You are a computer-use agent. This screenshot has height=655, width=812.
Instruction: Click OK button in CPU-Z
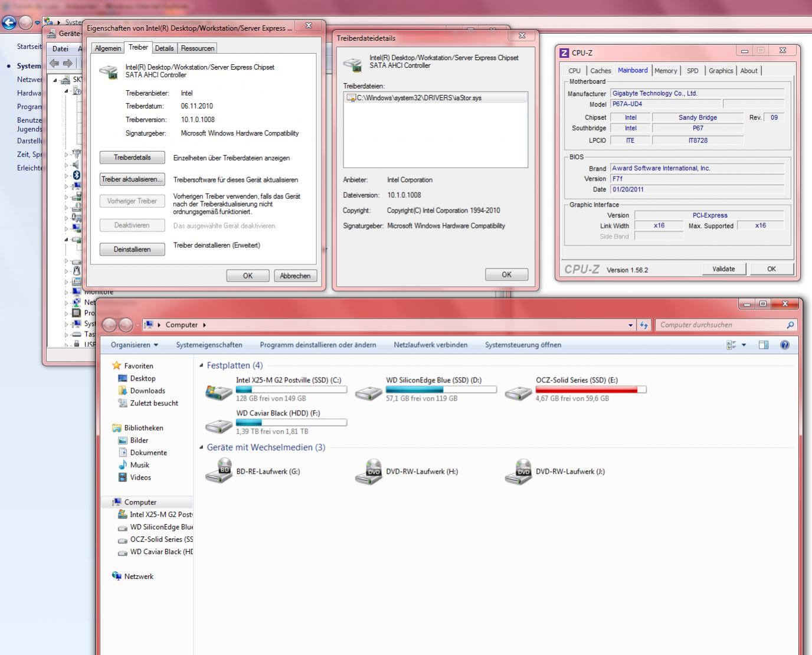[x=771, y=269]
